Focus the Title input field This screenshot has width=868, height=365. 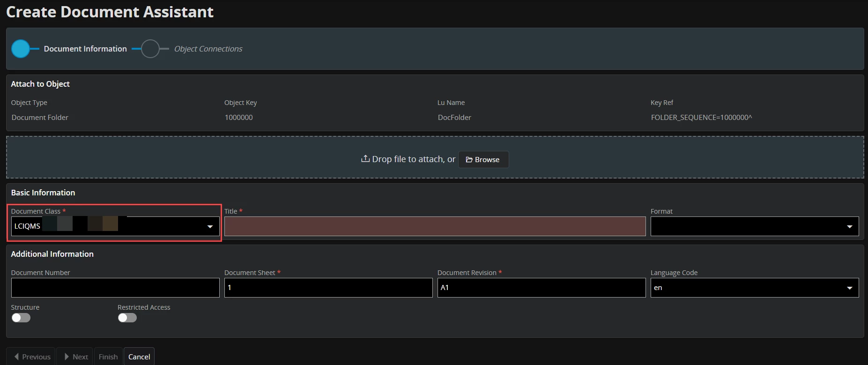tap(435, 226)
